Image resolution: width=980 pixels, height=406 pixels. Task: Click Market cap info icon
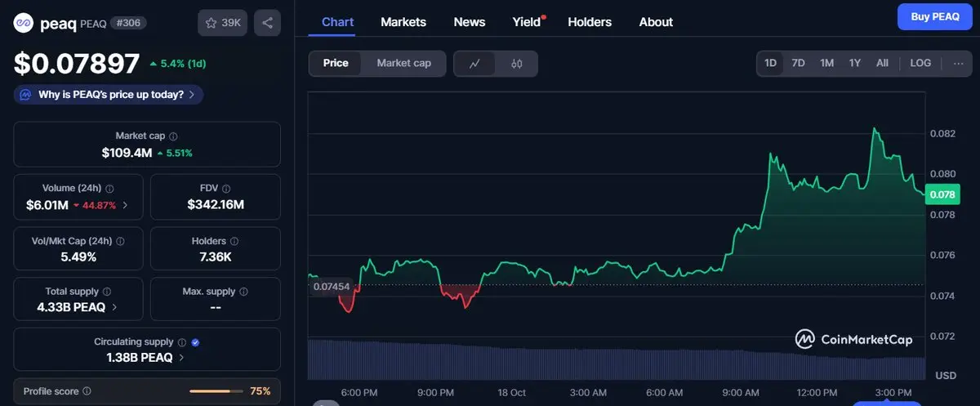pyautogui.click(x=173, y=136)
